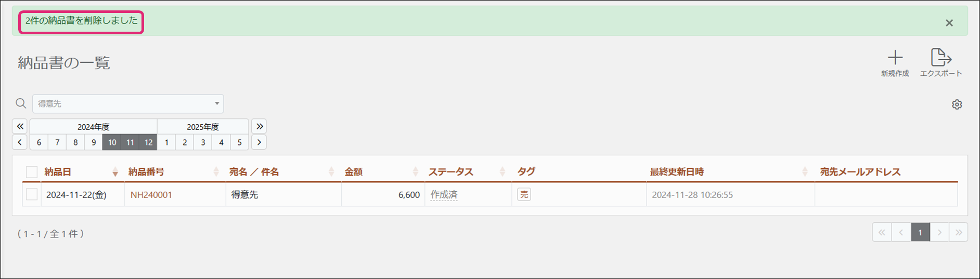
Task: Open the list settings gear icon
Action: 957,104
